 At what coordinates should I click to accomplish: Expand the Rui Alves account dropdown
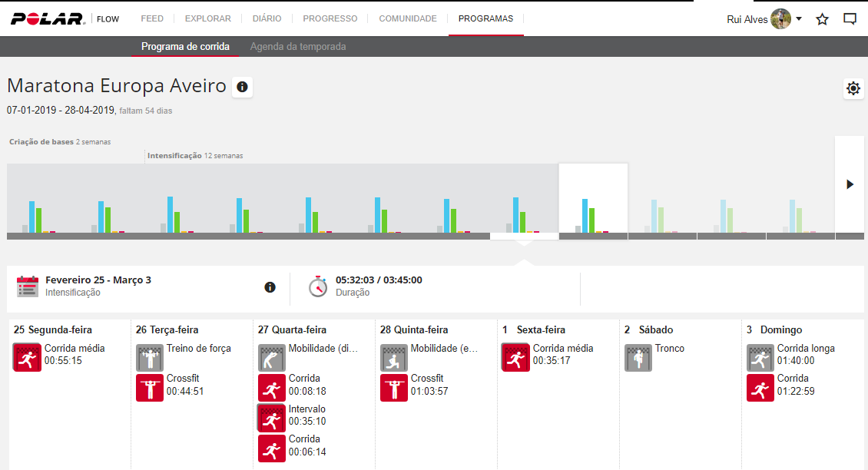(x=799, y=19)
